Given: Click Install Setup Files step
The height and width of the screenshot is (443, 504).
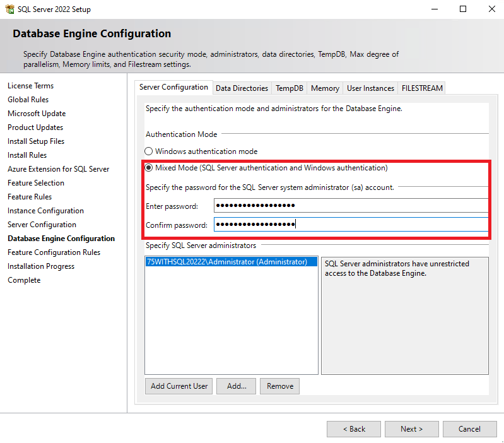Looking at the screenshot, I should [x=36, y=141].
